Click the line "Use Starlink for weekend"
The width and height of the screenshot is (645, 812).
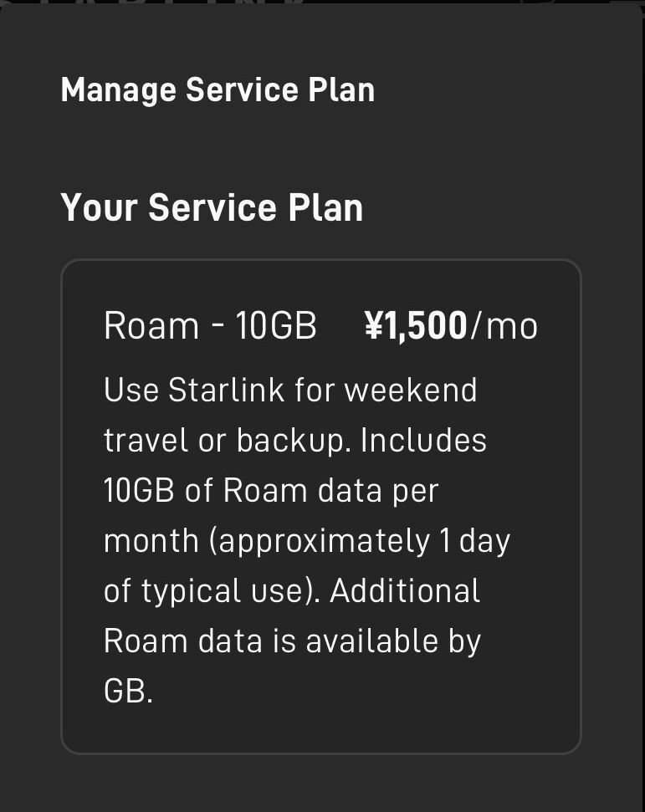click(290, 391)
